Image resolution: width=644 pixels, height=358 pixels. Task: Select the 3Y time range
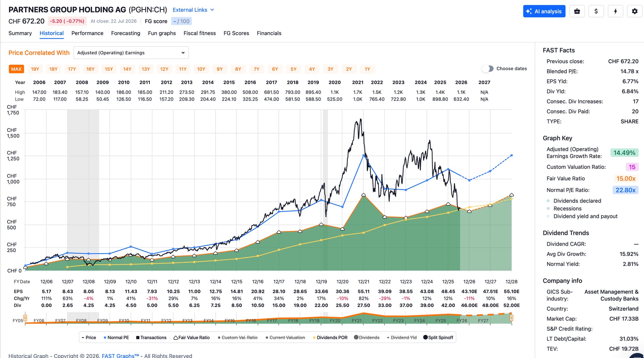coord(330,69)
